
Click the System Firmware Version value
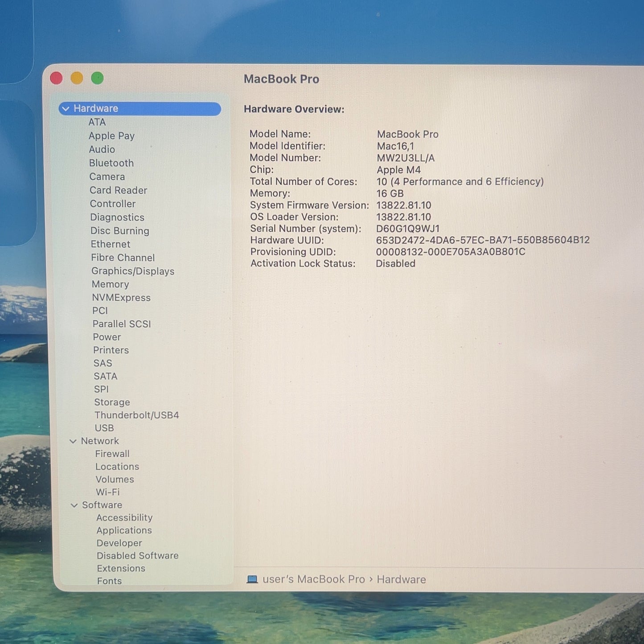tap(404, 205)
